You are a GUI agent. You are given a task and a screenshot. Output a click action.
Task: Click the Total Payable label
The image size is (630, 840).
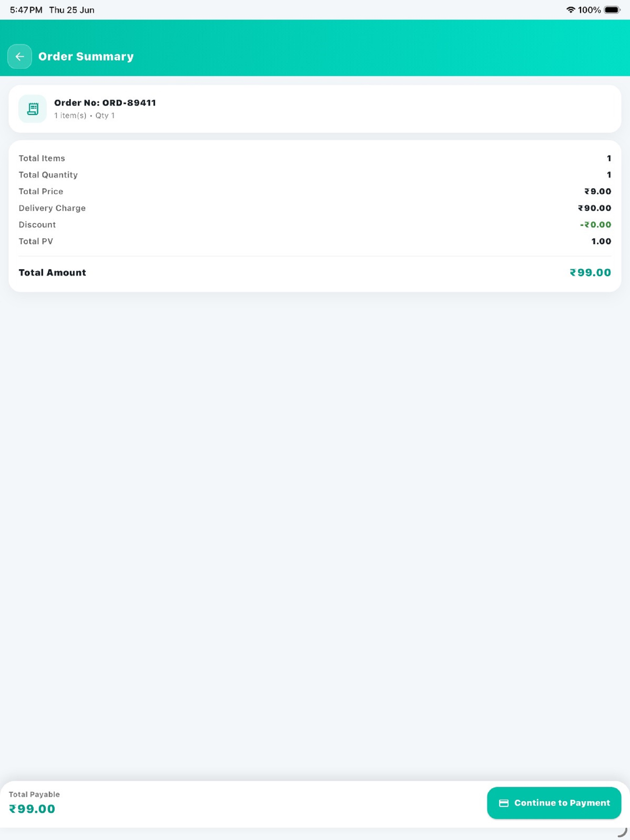tap(34, 794)
